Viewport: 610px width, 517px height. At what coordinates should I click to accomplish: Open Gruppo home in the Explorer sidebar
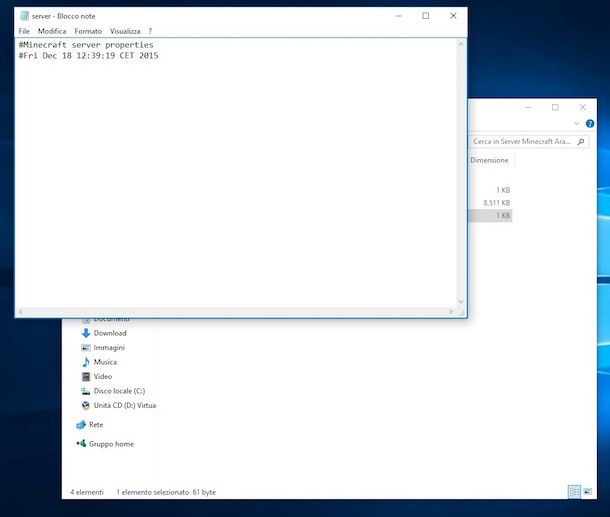111,444
